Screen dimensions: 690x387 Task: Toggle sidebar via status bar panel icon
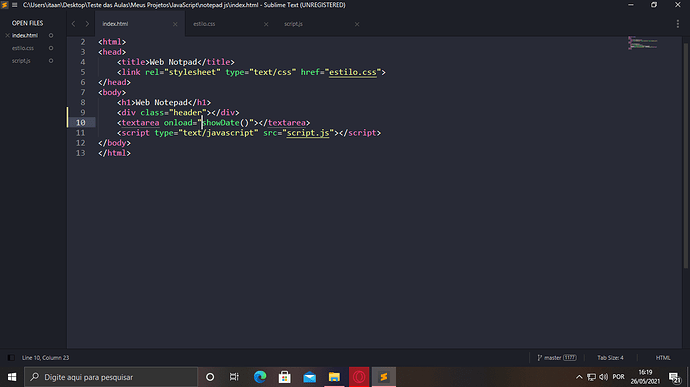point(11,358)
